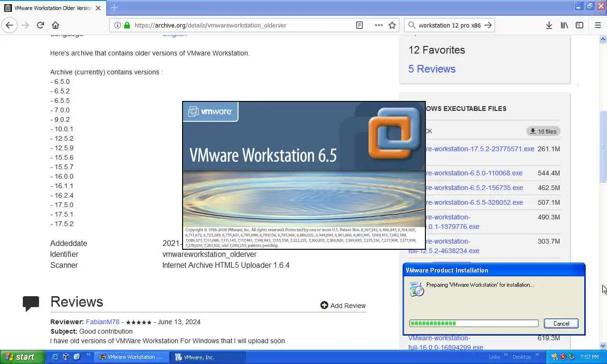Expand the 16 files download list
The image size is (607, 364).
coord(543,131)
